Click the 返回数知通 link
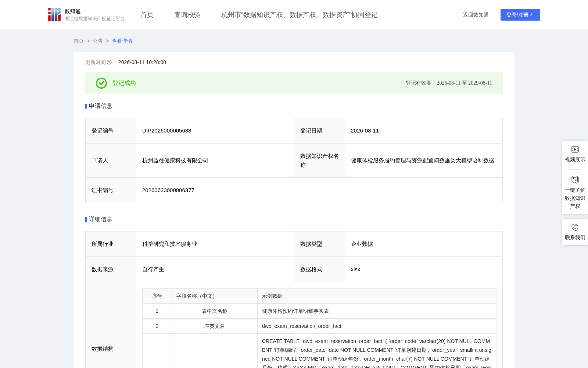588x368 pixels. 476,15
